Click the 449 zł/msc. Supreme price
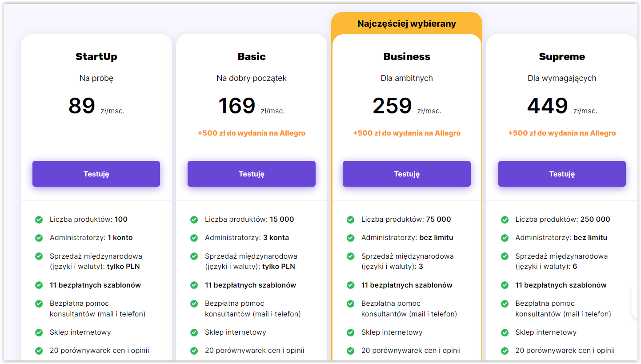The image size is (641, 364). [562, 106]
